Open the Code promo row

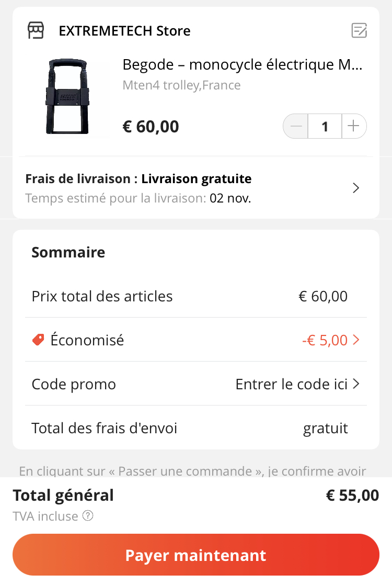click(196, 384)
